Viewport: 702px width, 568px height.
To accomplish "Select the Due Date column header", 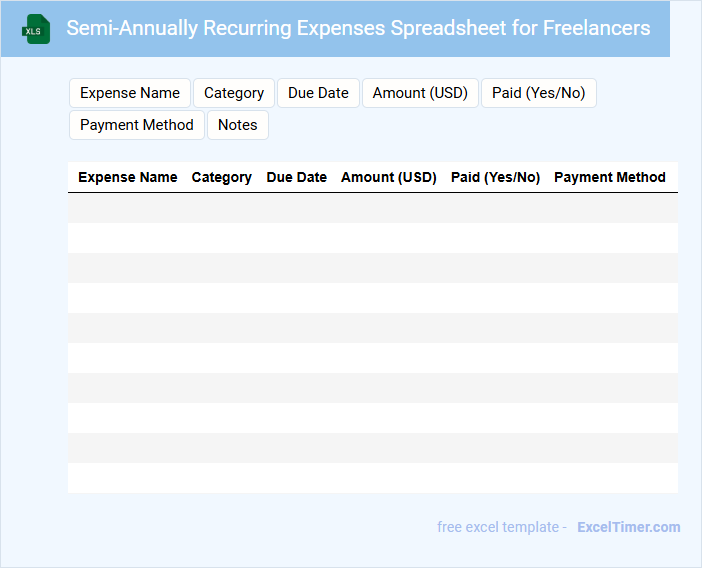I will pyautogui.click(x=296, y=177).
